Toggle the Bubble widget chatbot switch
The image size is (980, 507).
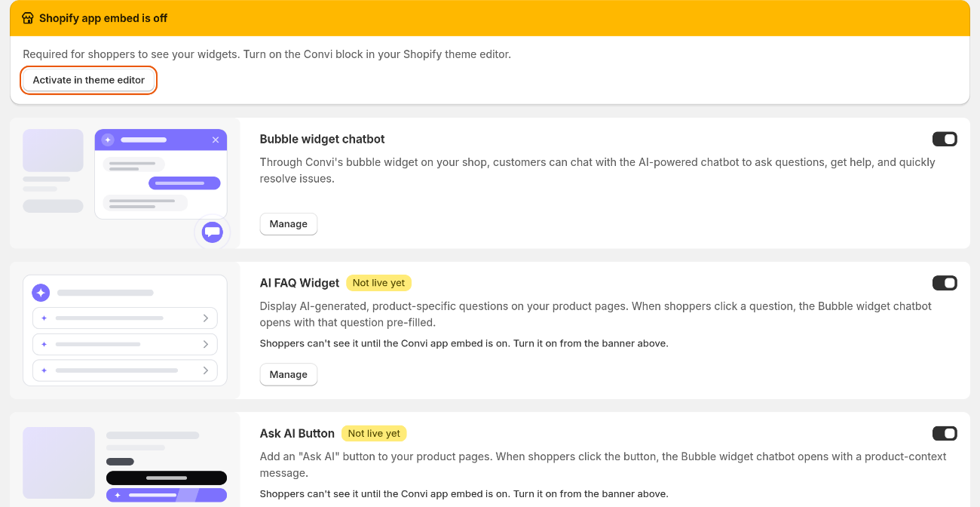pos(945,139)
